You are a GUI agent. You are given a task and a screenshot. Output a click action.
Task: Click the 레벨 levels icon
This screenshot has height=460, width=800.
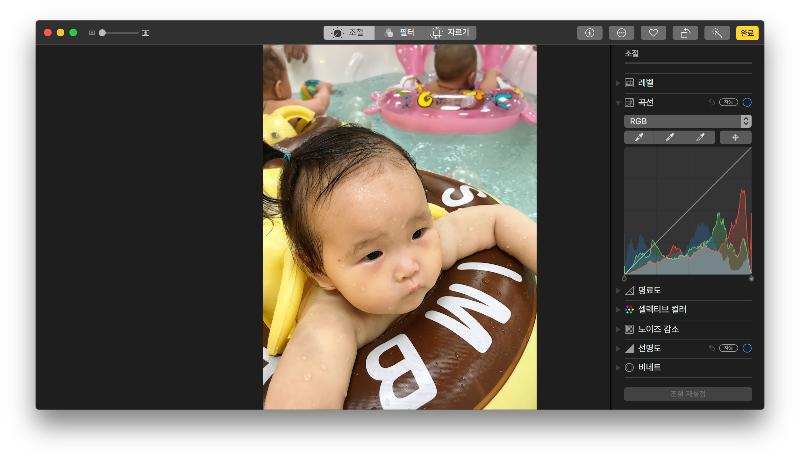point(630,83)
